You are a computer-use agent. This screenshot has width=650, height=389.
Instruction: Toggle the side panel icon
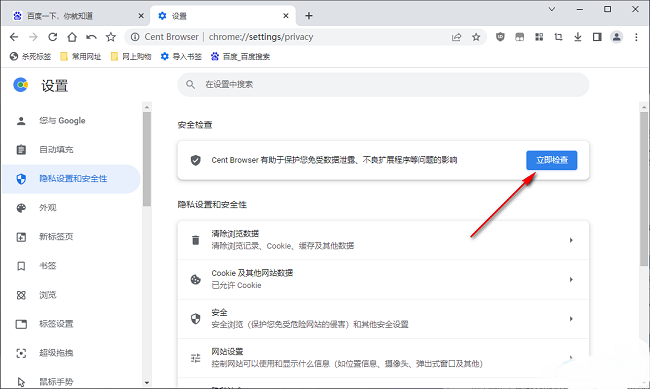(597, 37)
